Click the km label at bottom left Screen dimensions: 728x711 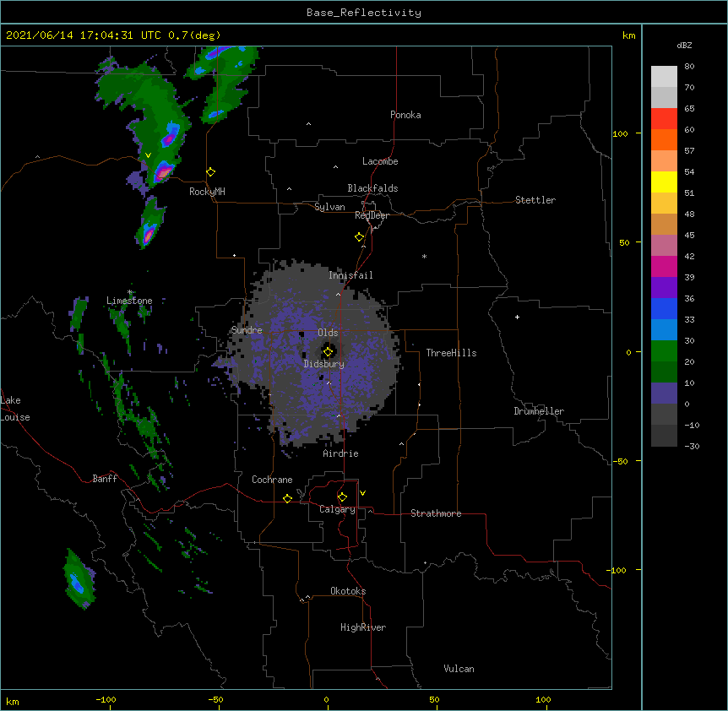pyautogui.click(x=13, y=701)
